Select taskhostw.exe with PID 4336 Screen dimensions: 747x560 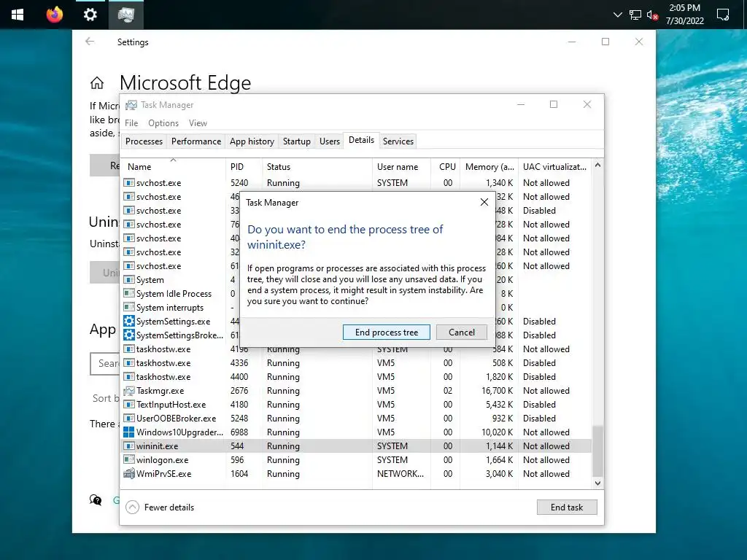(x=356, y=363)
